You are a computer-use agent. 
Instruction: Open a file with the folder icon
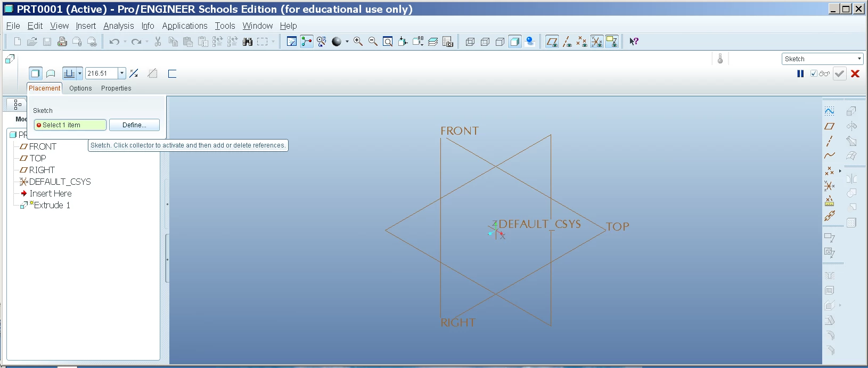[x=32, y=42]
